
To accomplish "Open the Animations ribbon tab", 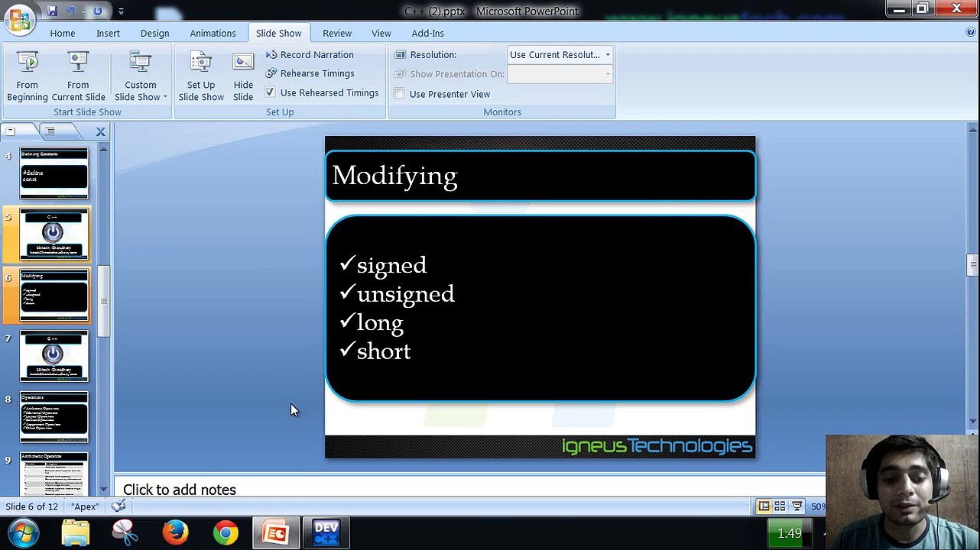I will [213, 34].
